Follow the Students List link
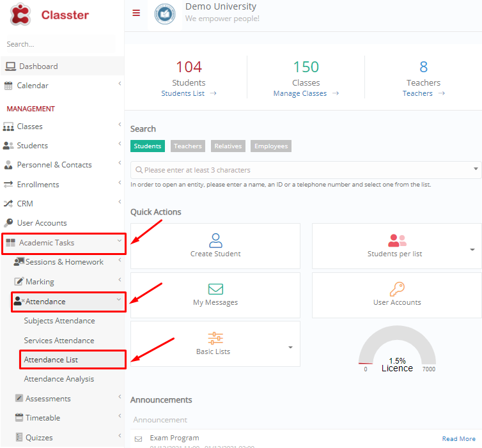This screenshot has width=482, height=448. tap(183, 93)
